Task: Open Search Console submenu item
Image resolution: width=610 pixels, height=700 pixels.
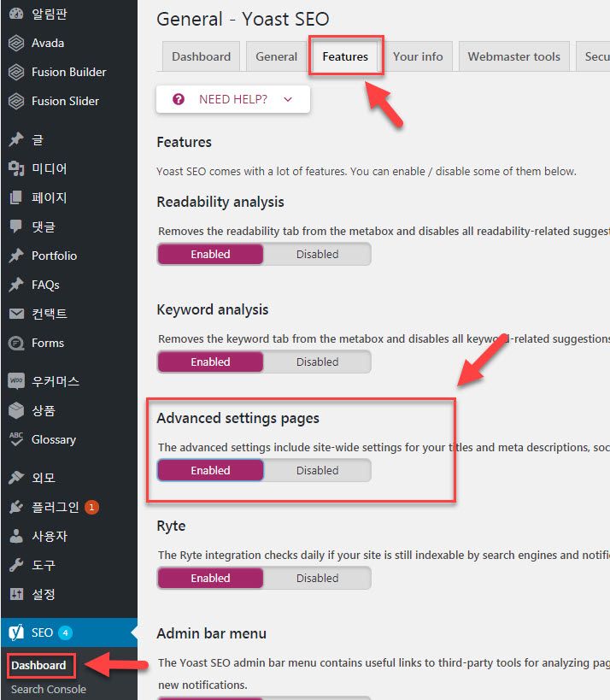Action: coord(49,689)
